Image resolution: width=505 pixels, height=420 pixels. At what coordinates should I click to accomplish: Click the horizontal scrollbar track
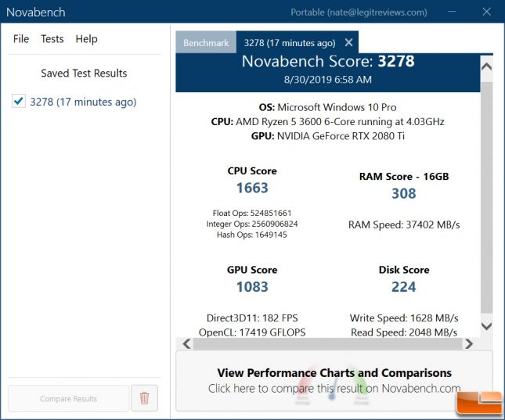(x=328, y=343)
